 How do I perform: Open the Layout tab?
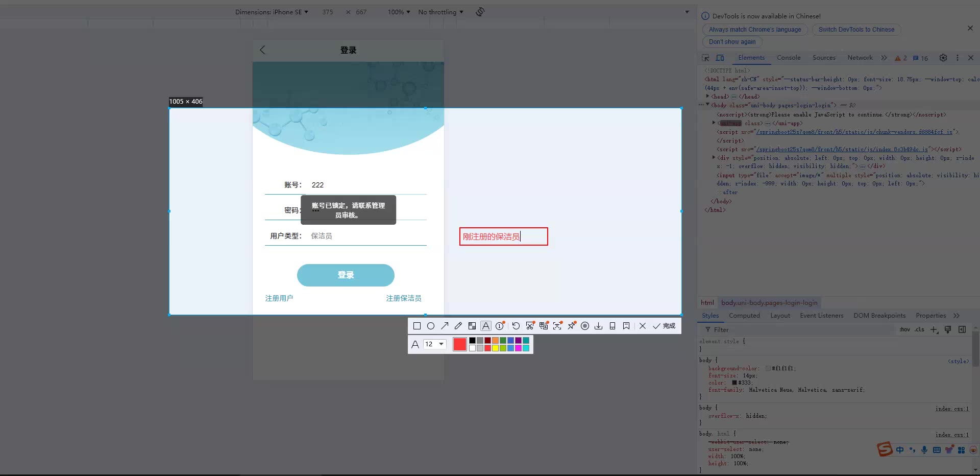(x=780, y=316)
